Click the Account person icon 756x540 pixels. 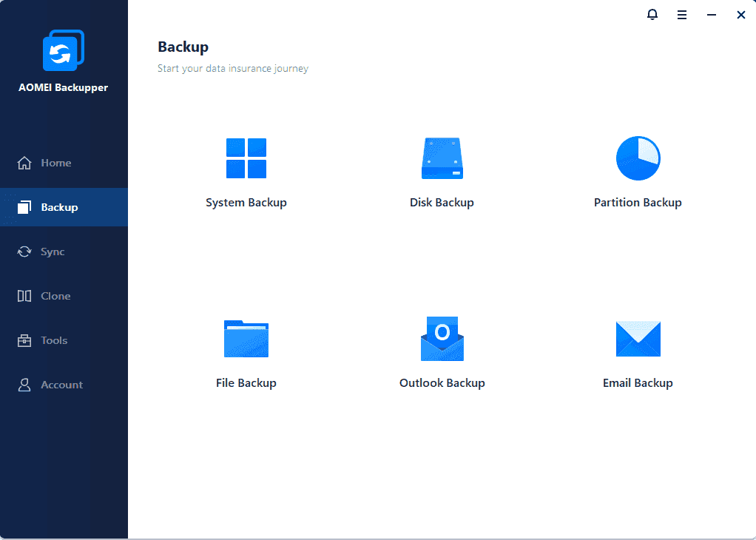tap(24, 385)
